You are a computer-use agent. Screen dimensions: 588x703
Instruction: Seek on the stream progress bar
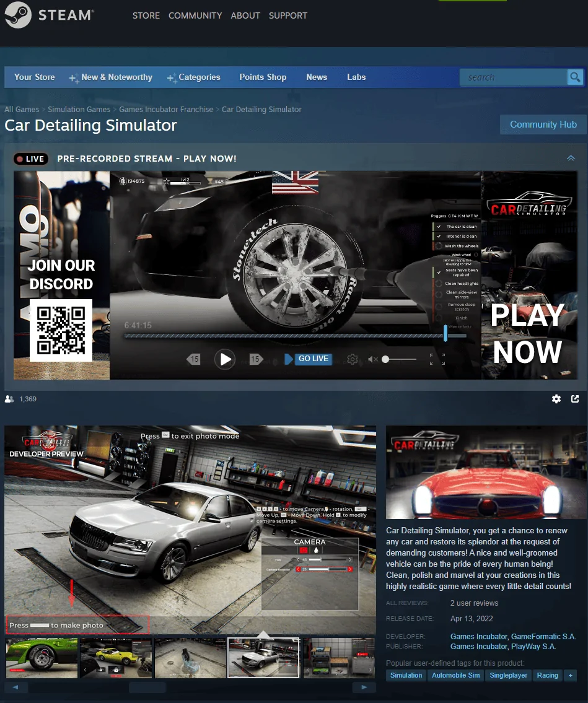click(x=295, y=335)
